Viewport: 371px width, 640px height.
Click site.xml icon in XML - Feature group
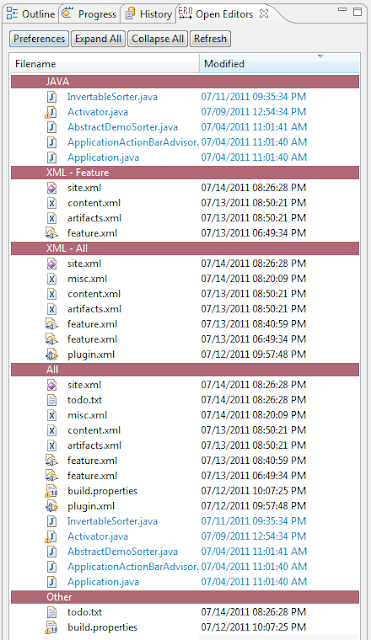tap(52, 188)
